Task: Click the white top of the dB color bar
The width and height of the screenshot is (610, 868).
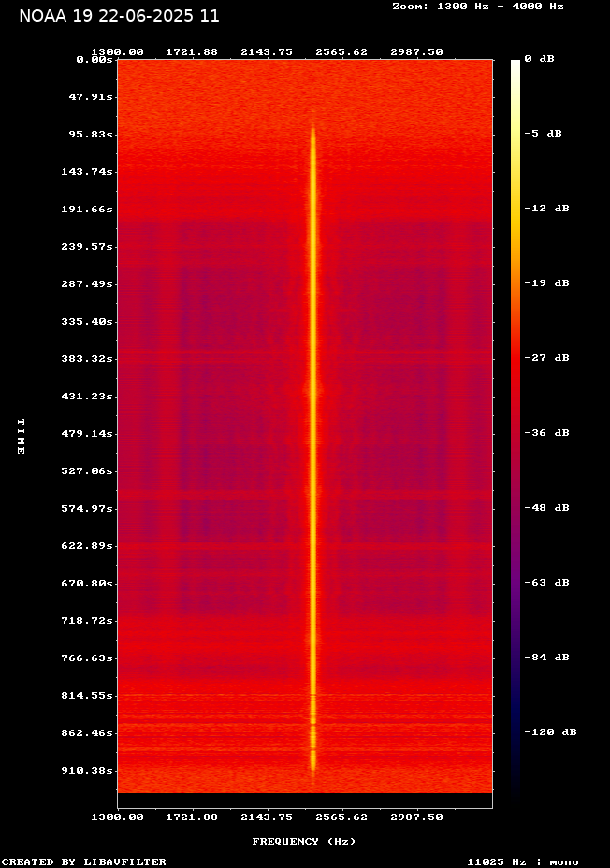Action: click(516, 65)
